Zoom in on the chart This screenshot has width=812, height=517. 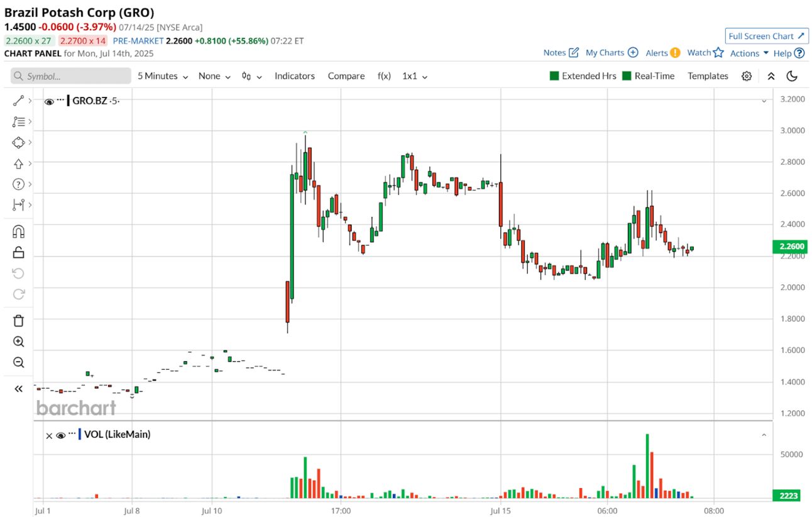[18, 342]
